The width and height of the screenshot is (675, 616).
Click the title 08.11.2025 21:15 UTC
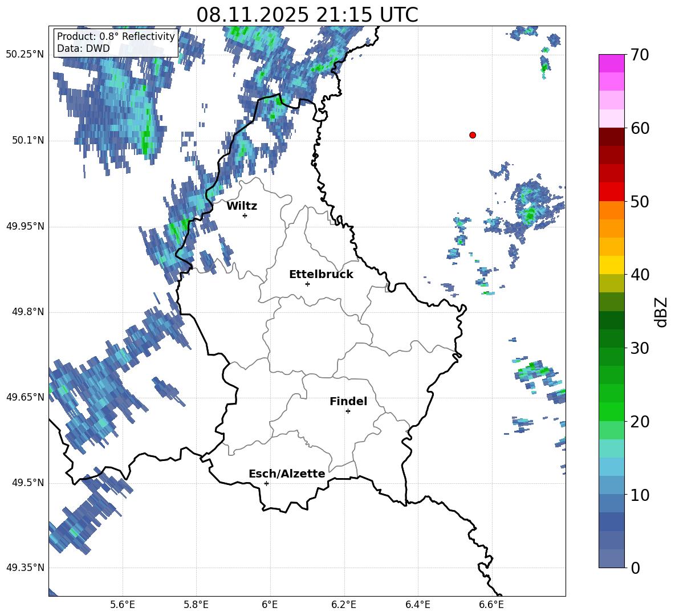click(307, 15)
